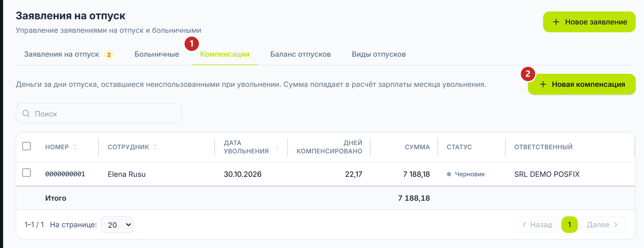The image size is (644, 248).
Task: Click the search magnifier icon
Action: pyautogui.click(x=26, y=114)
